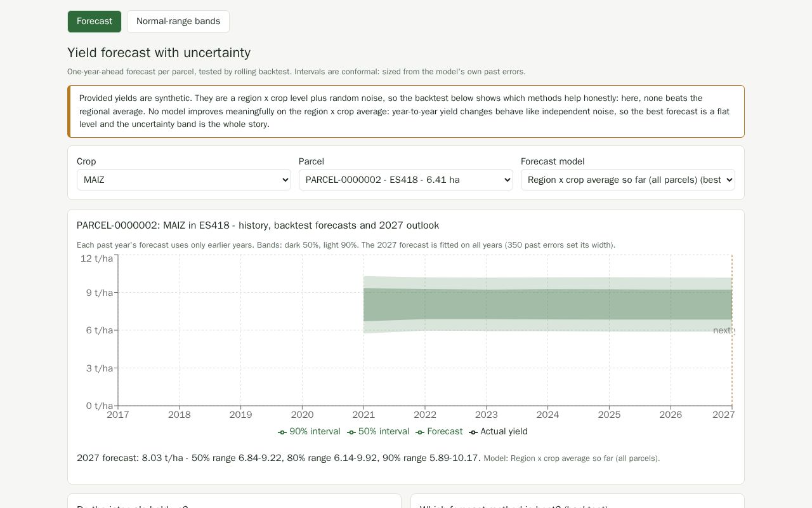
Task: Toggle the 50% interval legend entry
Action: 378,432
